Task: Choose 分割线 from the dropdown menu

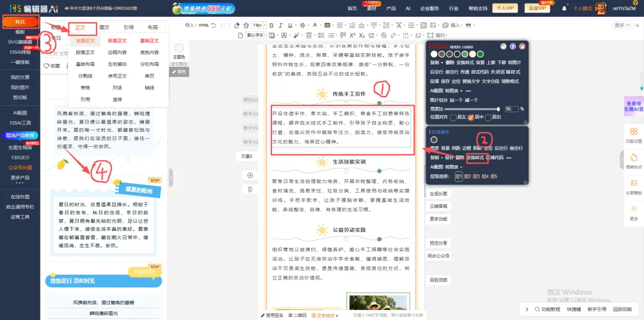Action: coord(85,76)
